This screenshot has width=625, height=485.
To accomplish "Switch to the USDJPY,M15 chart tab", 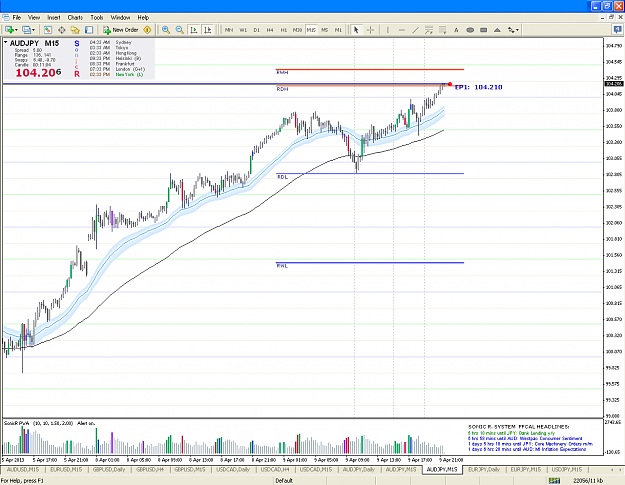I will coord(567,469).
